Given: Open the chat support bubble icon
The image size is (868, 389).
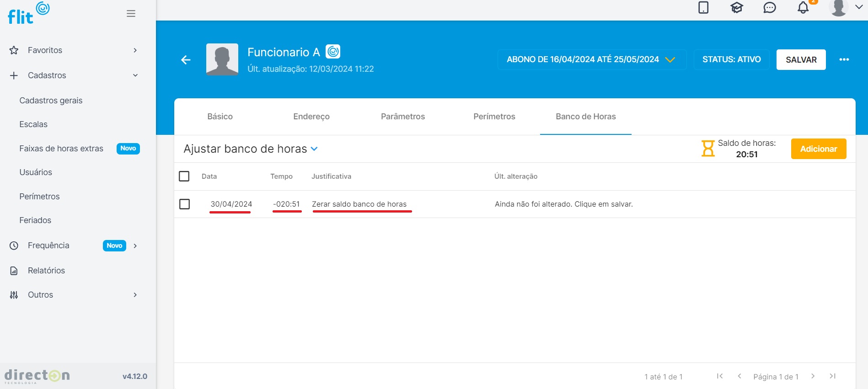Looking at the screenshot, I should click(x=770, y=8).
